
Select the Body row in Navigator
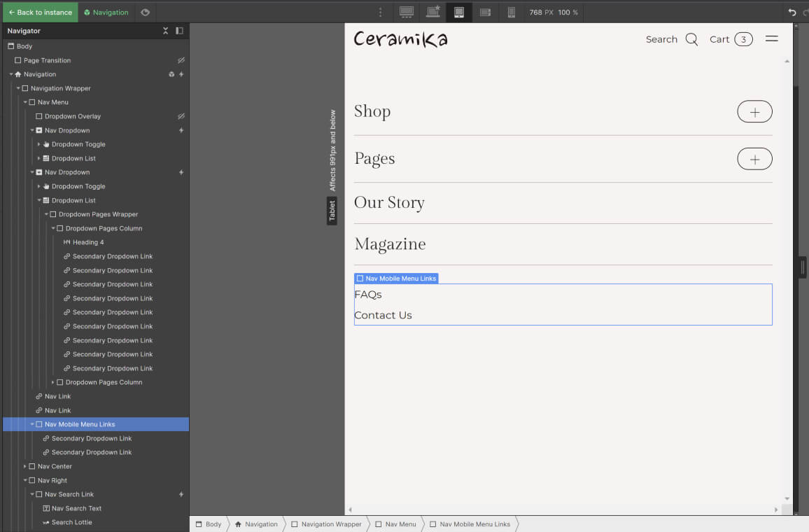coord(96,46)
